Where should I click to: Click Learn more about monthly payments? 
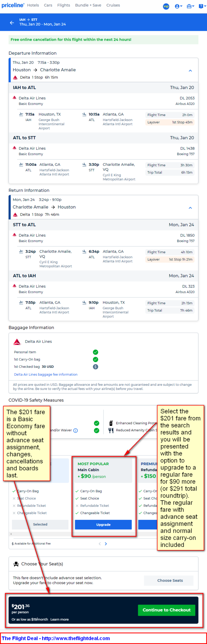[60, 619]
